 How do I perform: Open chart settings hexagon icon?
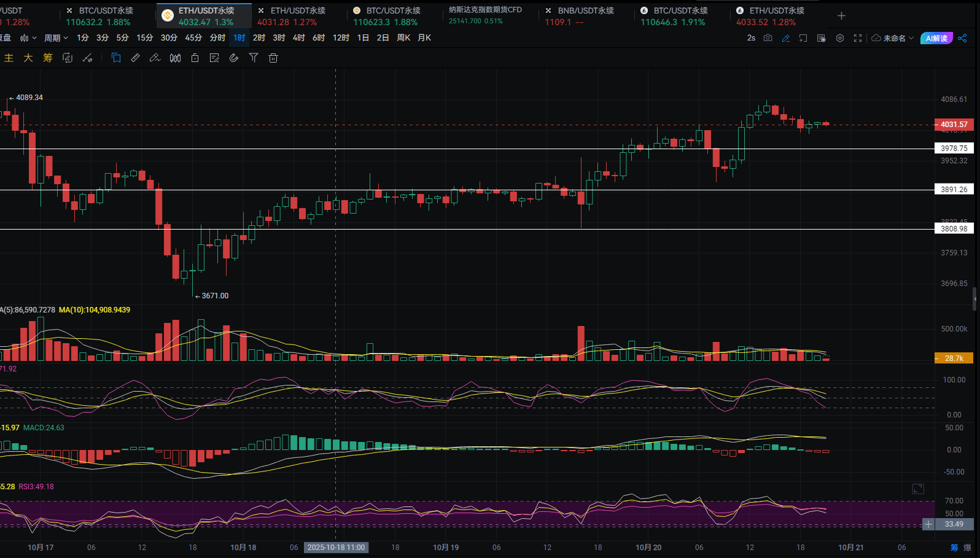coord(840,38)
